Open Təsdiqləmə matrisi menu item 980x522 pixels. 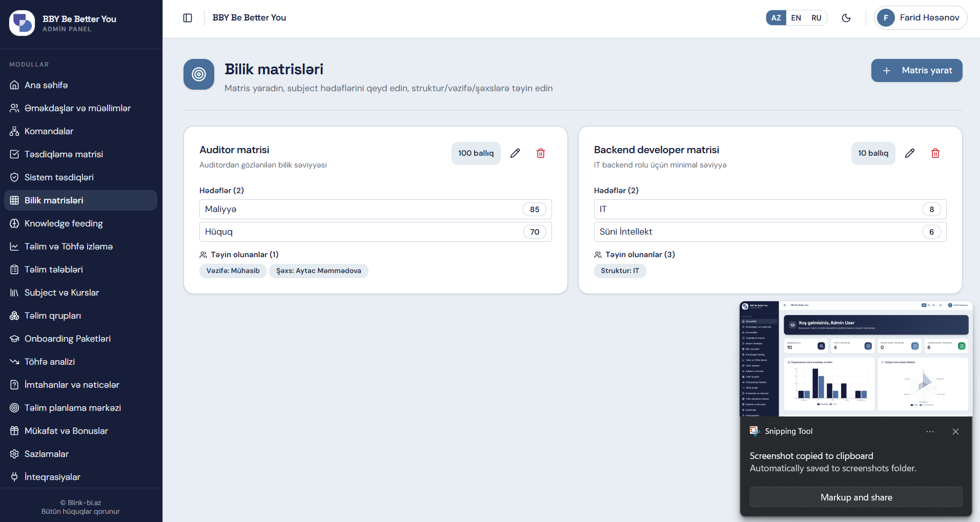(x=80, y=154)
